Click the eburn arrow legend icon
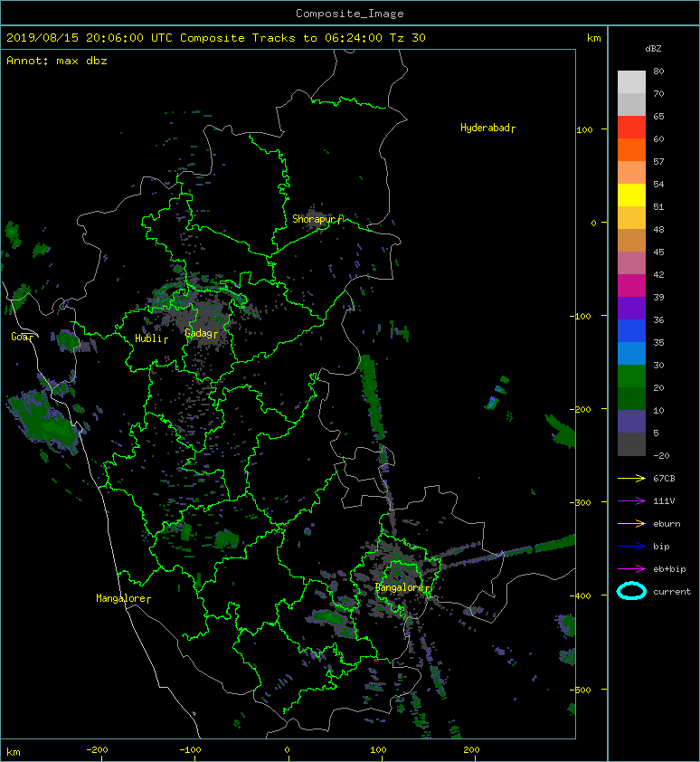The height and width of the screenshot is (762, 700). click(631, 523)
